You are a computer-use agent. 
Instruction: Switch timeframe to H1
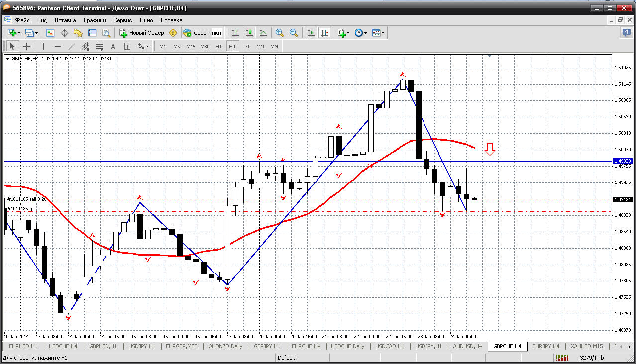pos(218,46)
